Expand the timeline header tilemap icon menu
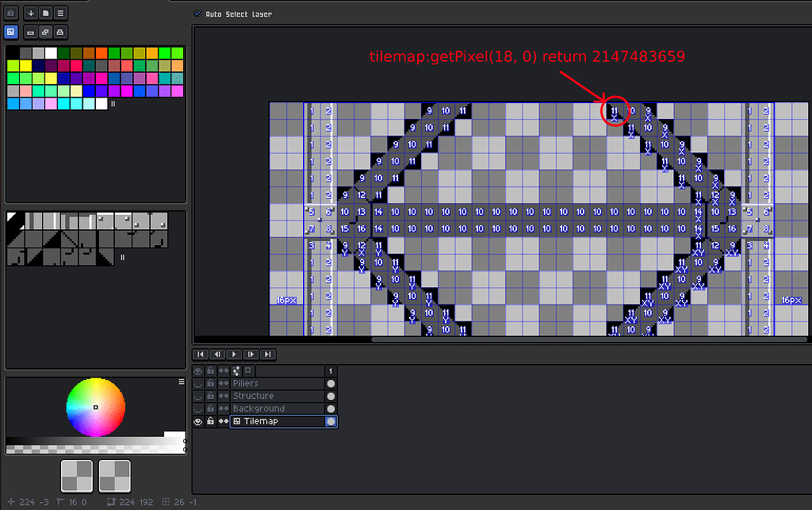Image resolution: width=812 pixels, height=510 pixels. pos(248,370)
